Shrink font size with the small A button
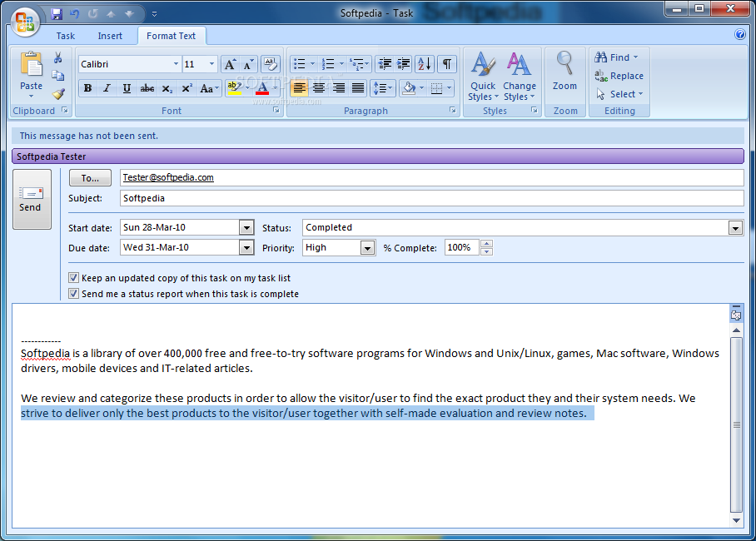 [248, 64]
